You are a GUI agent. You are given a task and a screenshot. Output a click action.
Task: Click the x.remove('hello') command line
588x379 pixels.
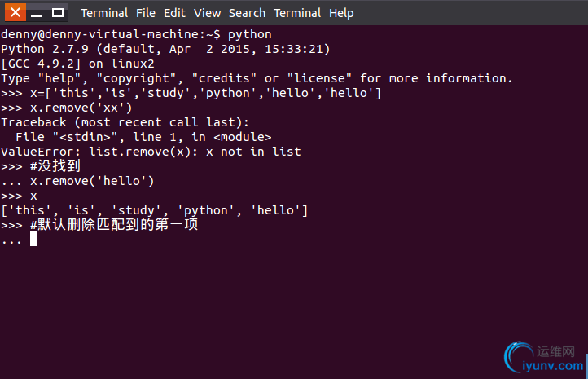tap(77, 181)
